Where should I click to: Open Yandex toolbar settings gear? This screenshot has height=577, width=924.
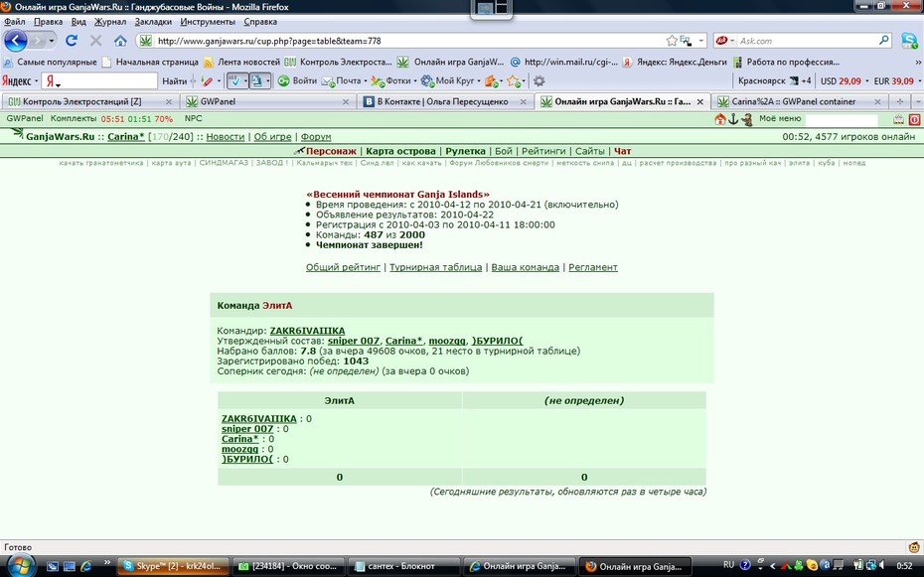coord(539,80)
